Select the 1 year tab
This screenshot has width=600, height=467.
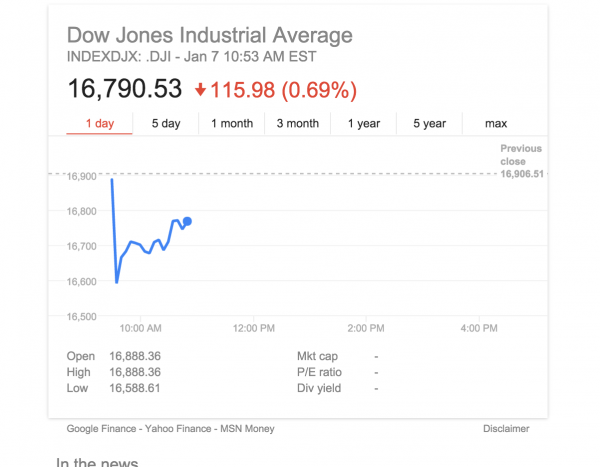click(x=364, y=124)
